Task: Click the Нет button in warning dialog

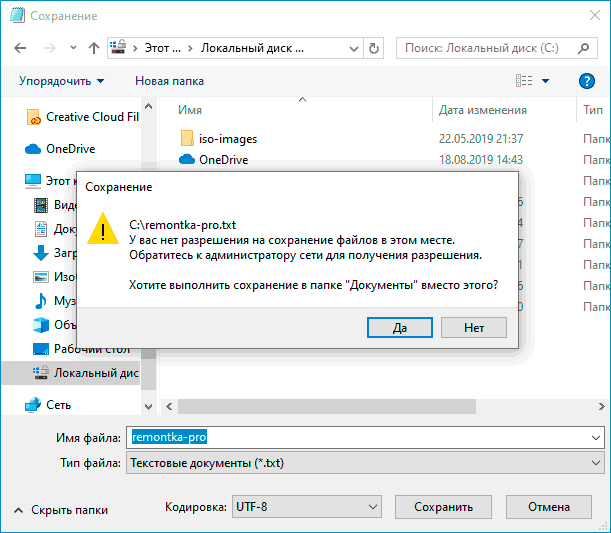Action: click(474, 328)
